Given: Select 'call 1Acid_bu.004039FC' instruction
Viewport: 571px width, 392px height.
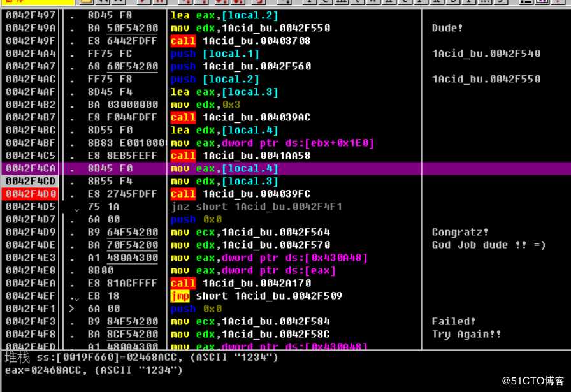Looking at the screenshot, I should click(240, 194).
